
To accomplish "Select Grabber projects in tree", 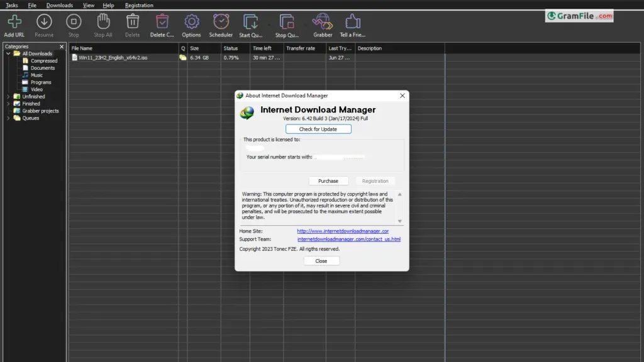I will pyautogui.click(x=40, y=111).
